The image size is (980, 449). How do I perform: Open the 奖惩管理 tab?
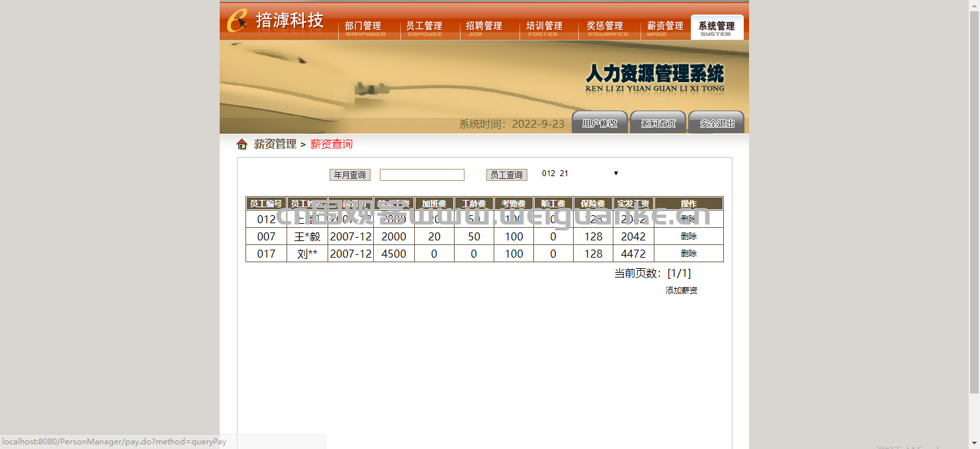click(x=605, y=27)
